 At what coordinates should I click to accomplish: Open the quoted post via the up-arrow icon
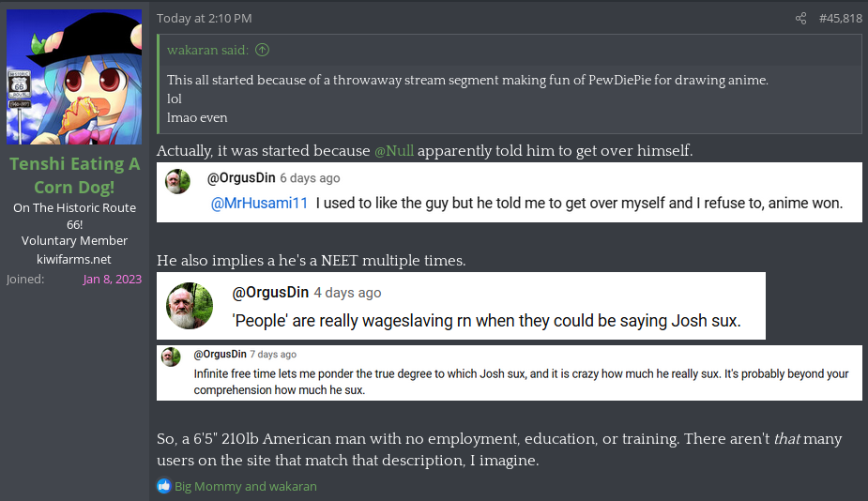[x=263, y=50]
